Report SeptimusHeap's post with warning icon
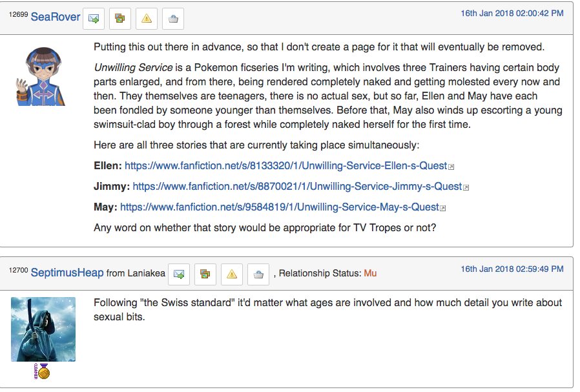 pyautogui.click(x=232, y=274)
